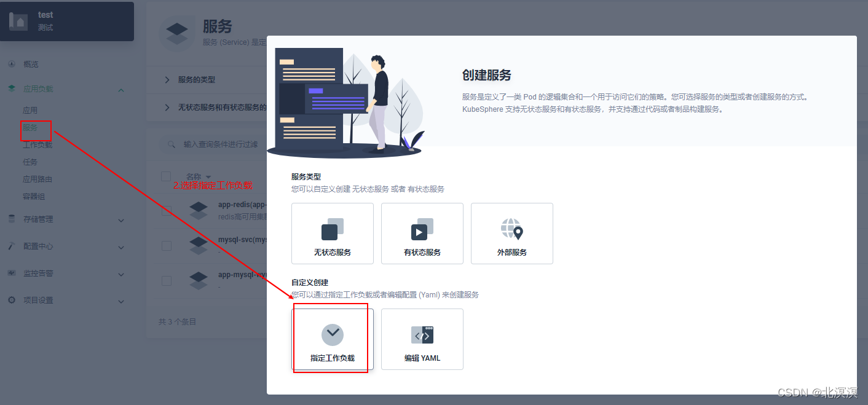Click the 监控告警 monitor icon
This screenshot has width=868, height=405.
[12, 273]
